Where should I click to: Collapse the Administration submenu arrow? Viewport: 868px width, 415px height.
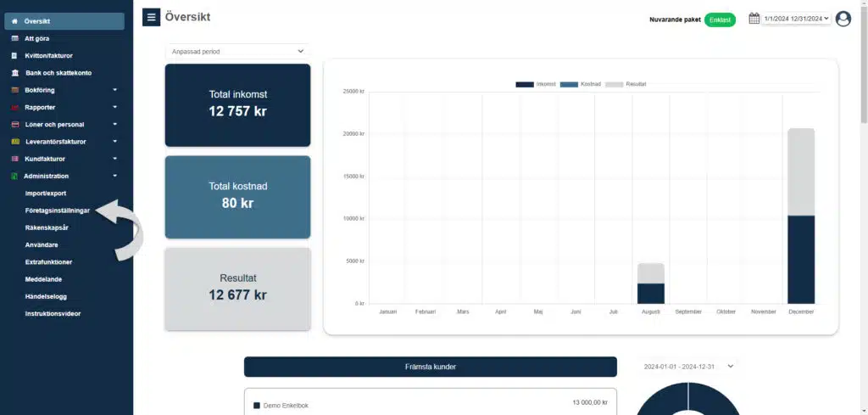[x=114, y=176]
